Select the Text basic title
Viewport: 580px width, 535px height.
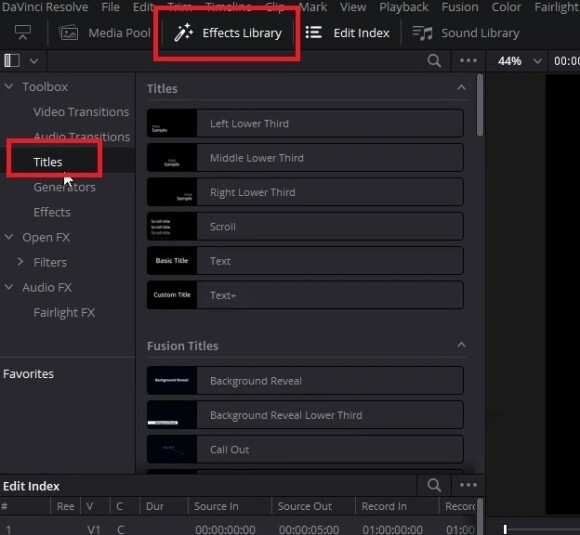pos(305,261)
